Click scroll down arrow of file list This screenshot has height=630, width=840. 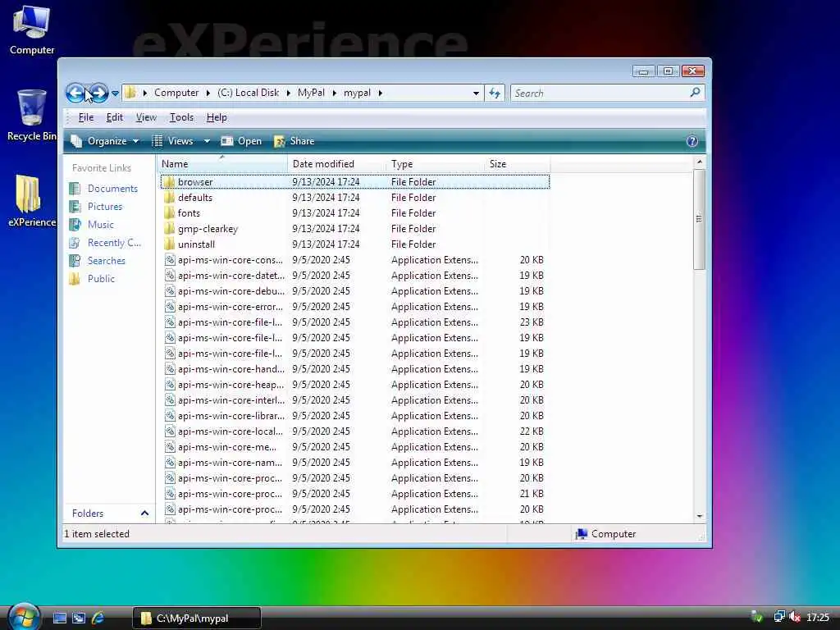click(699, 516)
